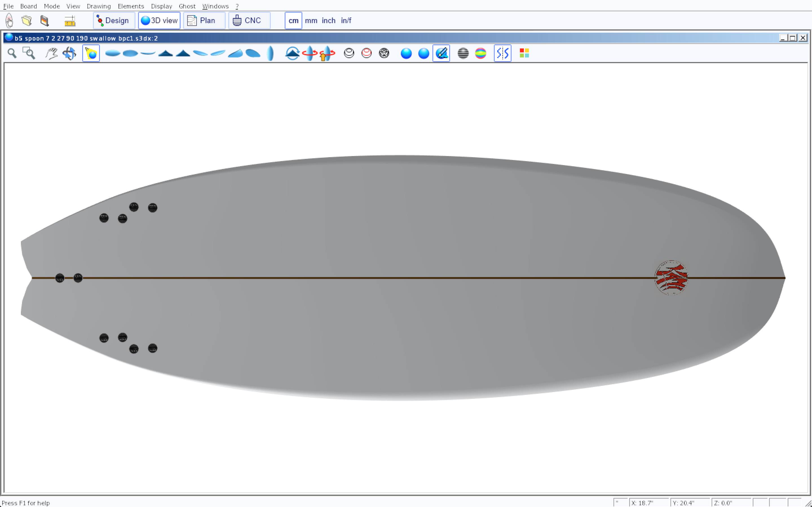Open the Display menu

click(x=161, y=6)
